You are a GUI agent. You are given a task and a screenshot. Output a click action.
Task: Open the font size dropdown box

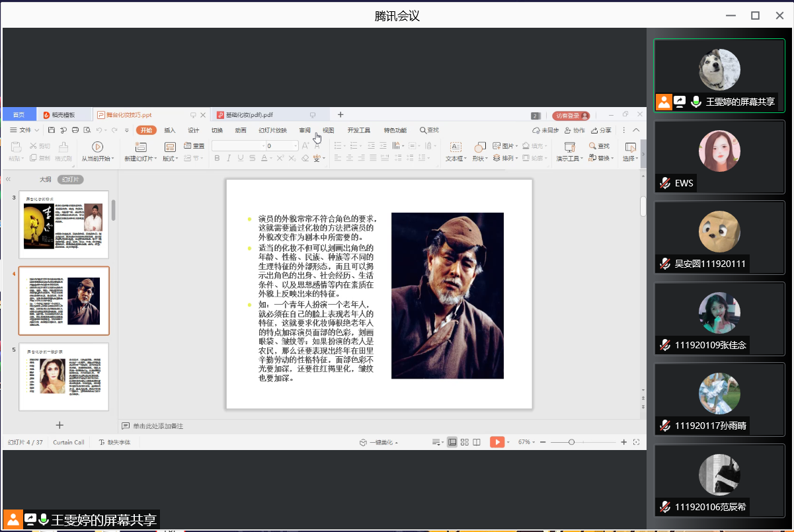pos(281,145)
